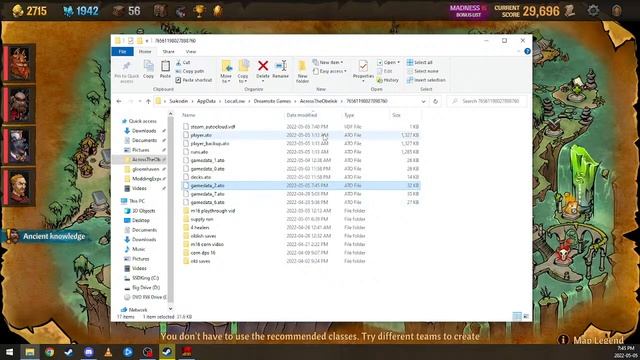Image resolution: width=640 pixels, height=360 pixels.
Task: Sort by the Name column header
Action: (189, 115)
